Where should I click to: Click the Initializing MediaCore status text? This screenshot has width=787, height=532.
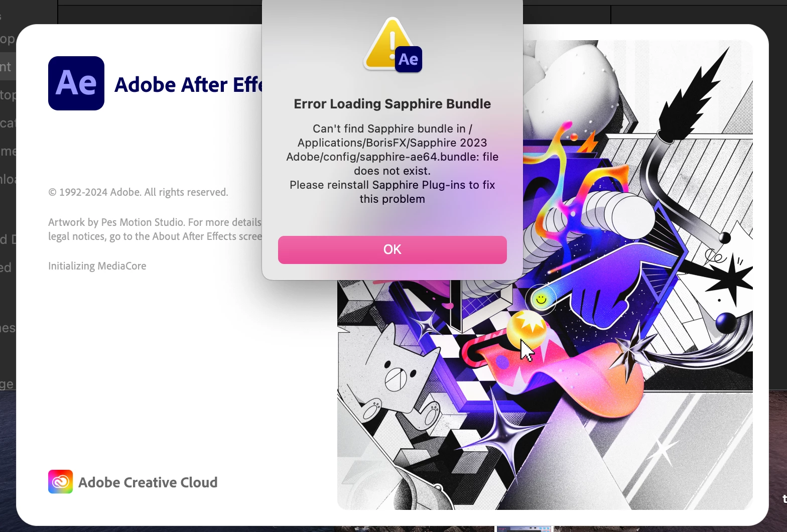(97, 266)
